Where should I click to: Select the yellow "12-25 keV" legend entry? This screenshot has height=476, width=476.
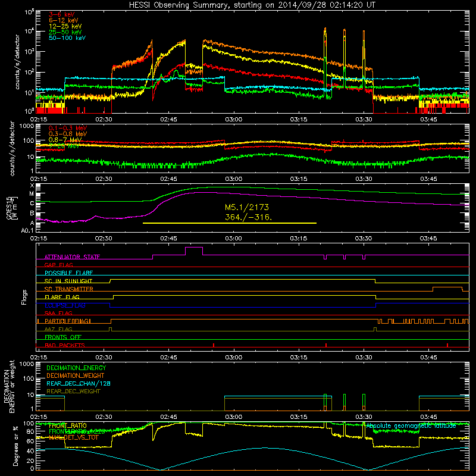(x=65, y=26)
